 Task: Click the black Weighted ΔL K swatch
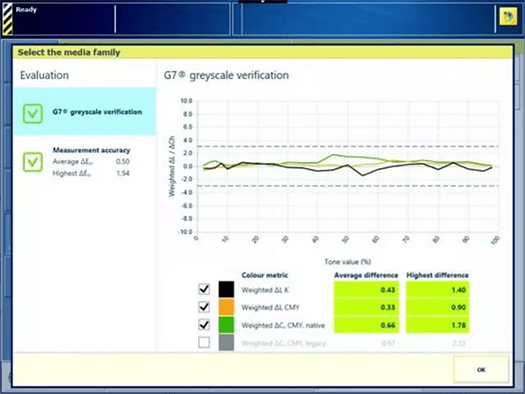pos(226,289)
